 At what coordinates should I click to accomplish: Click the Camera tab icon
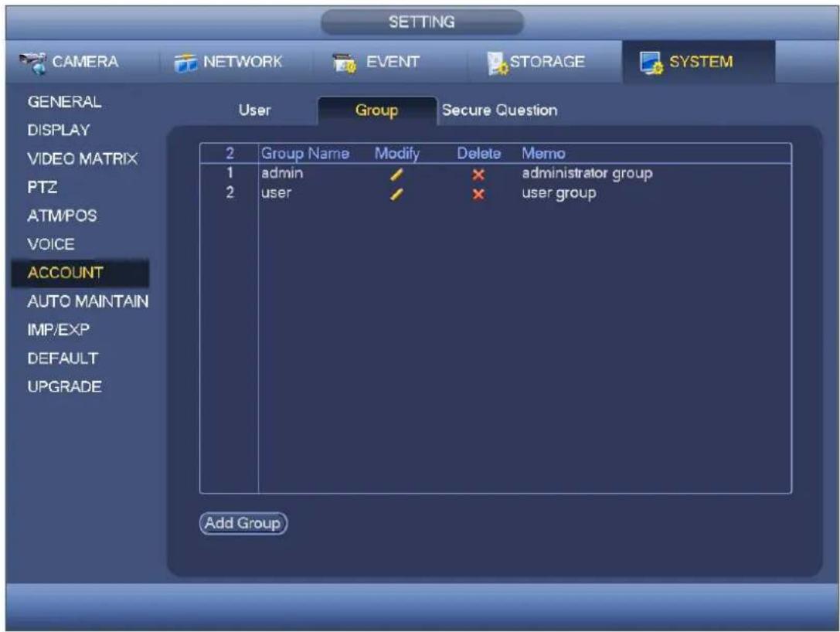pos(33,63)
